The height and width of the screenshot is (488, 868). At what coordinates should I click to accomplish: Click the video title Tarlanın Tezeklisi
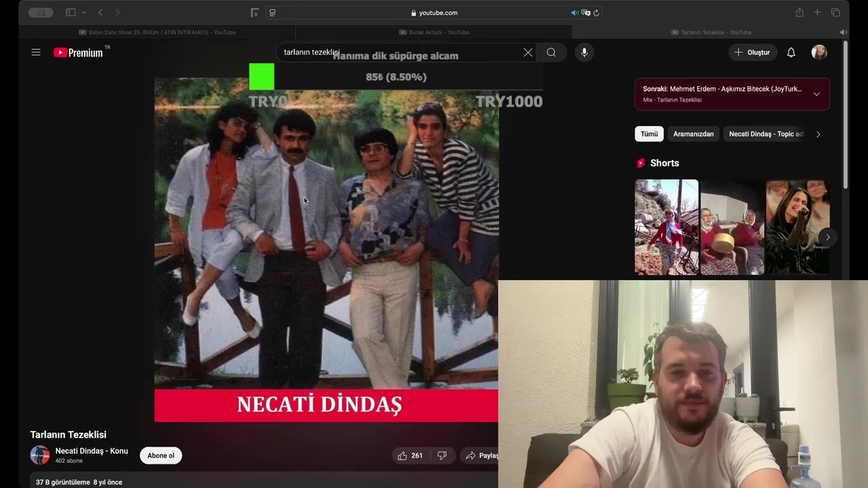[68, 434]
